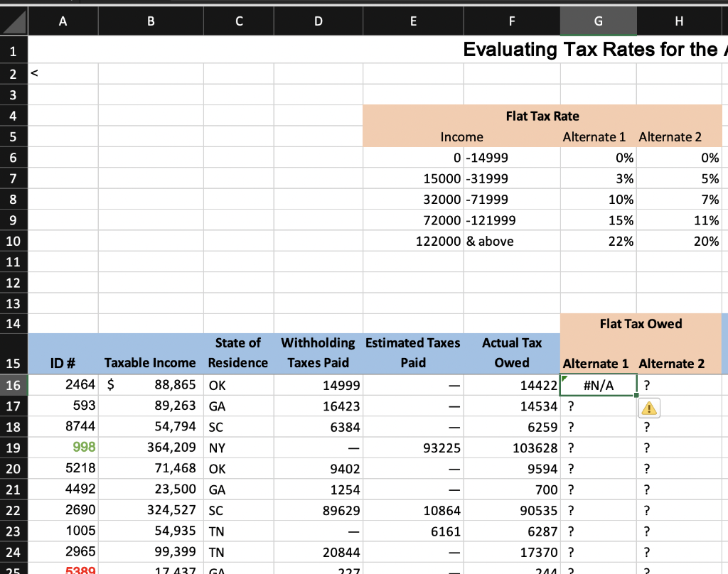Select row 10 header
Image resolution: width=728 pixels, height=574 pixels.
tap(14, 242)
